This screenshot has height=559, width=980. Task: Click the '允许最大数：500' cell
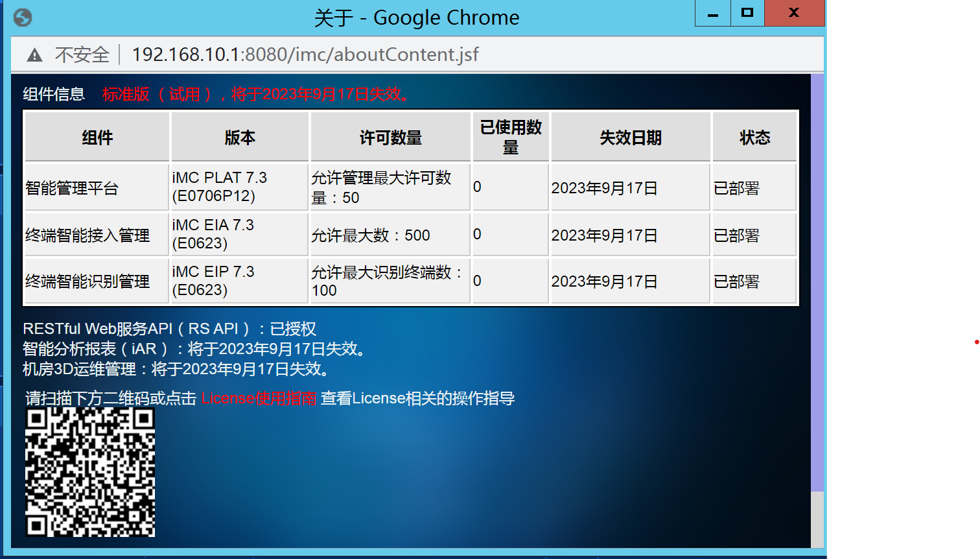coord(391,235)
